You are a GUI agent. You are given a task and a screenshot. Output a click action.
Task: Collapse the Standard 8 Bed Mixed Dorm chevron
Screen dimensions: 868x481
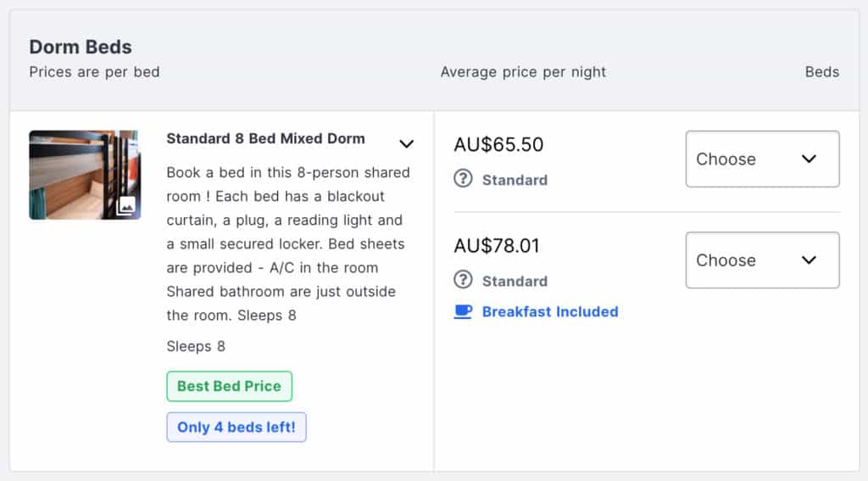tap(406, 144)
